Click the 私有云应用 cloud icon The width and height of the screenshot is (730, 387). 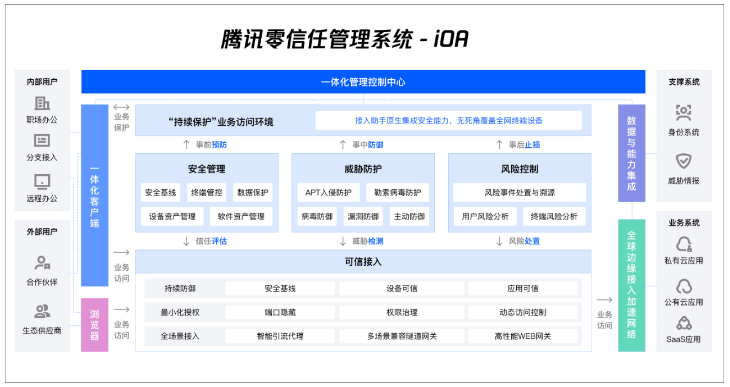coord(683,244)
